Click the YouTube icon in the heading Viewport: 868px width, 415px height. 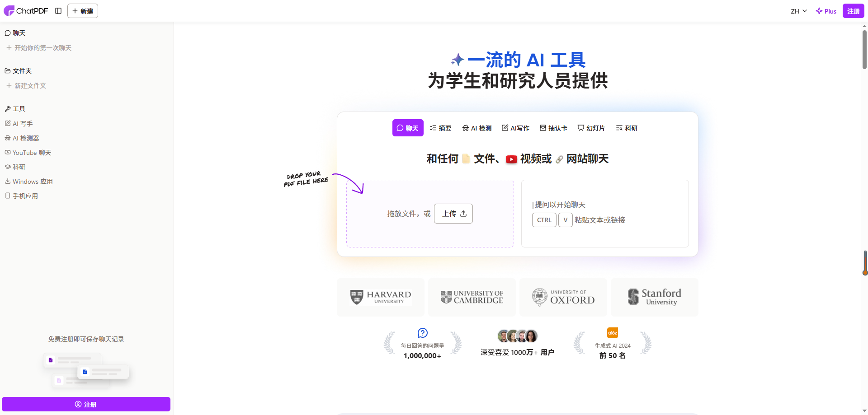[511, 159]
